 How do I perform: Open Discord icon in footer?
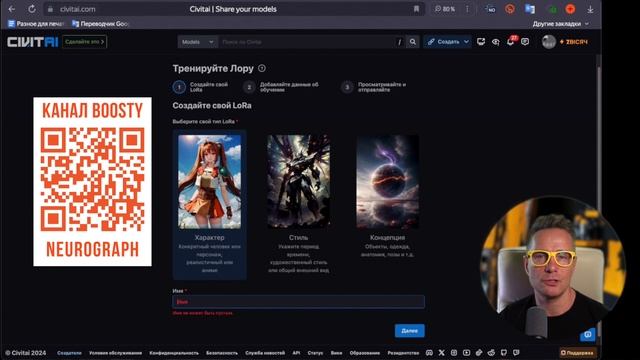pyautogui.click(x=429, y=353)
